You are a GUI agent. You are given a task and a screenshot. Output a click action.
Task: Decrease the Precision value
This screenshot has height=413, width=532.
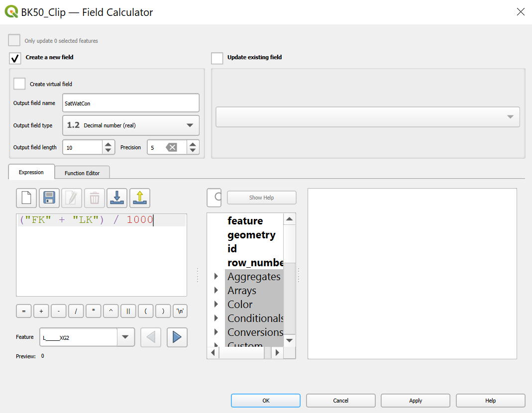tap(193, 150)
